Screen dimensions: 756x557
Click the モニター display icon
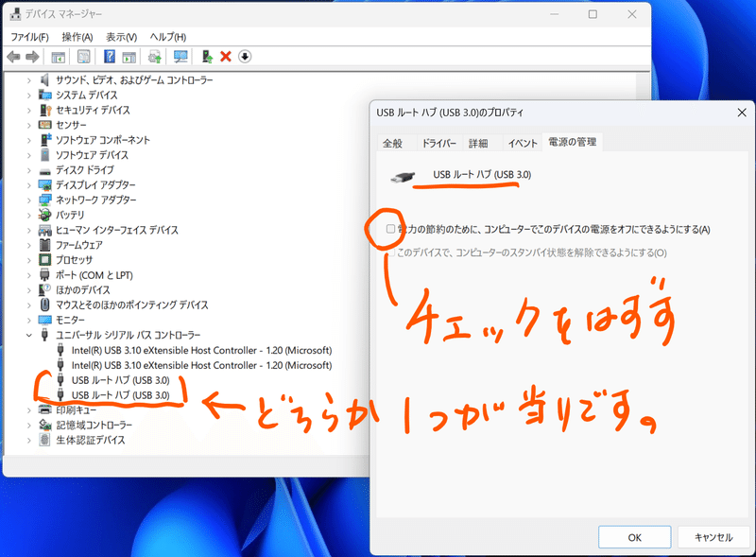point(44,320)
